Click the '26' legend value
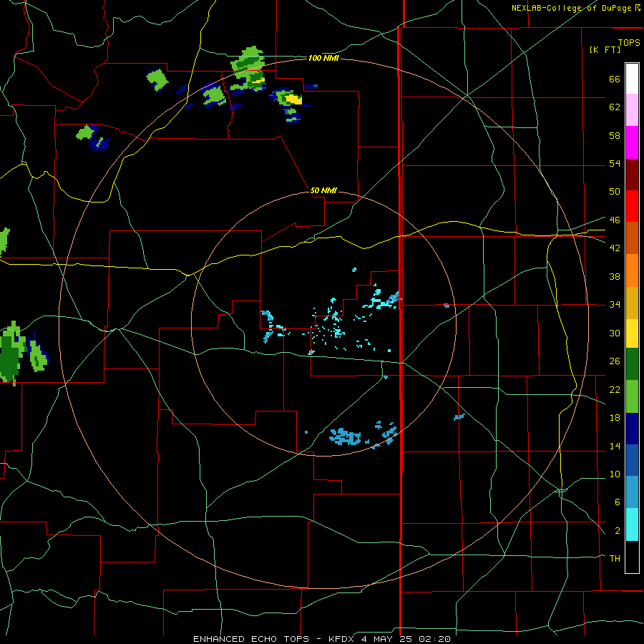This screenshot has width=644, height=644. (x=615, y=361)
